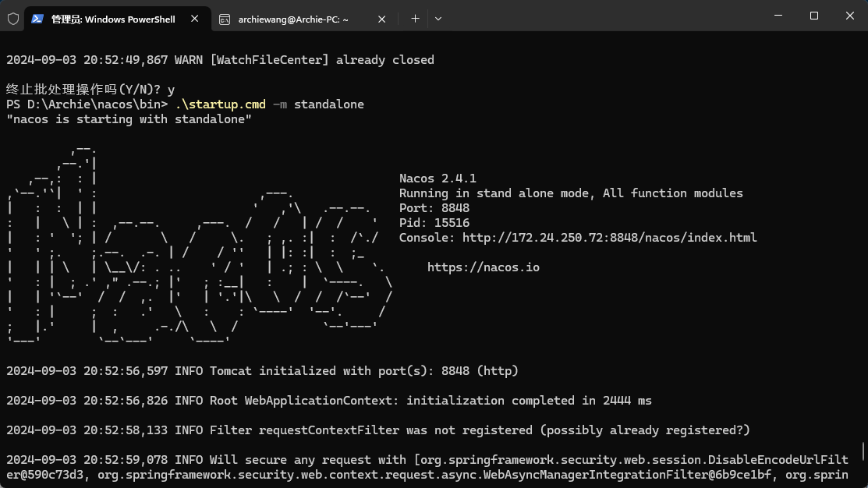Viewport: 868px width, 488px height.
Task: Click the PowerShell icon on first tab
Action: (x=37, y=19)
